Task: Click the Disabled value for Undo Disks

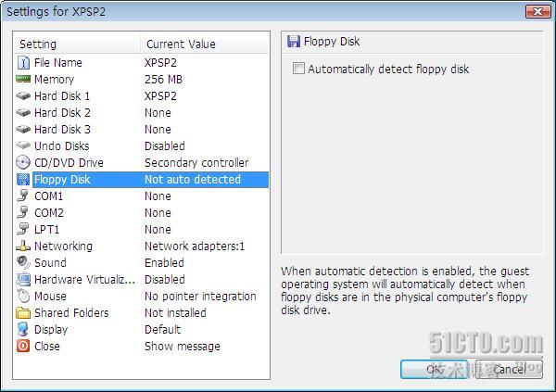Action: point(165,146)
